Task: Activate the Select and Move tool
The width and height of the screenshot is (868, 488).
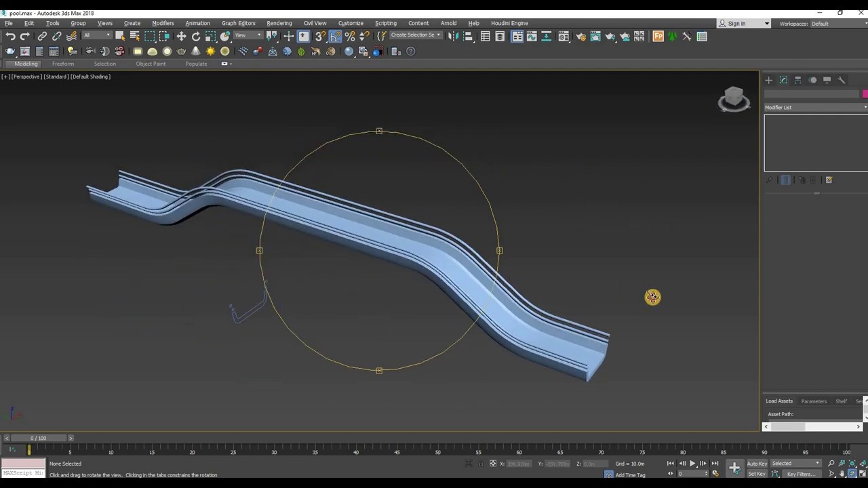Action: (181, 37)
